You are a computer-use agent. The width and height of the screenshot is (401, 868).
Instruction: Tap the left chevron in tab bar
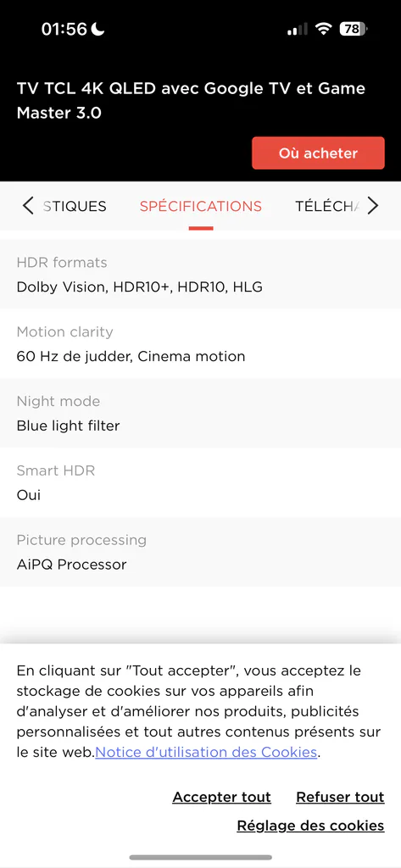(28, 206)
